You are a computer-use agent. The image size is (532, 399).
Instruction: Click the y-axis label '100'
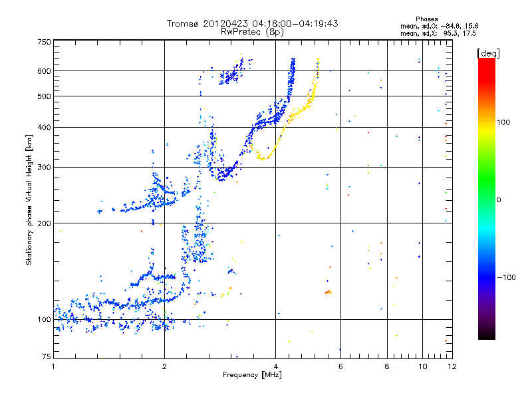click(44, 320)
